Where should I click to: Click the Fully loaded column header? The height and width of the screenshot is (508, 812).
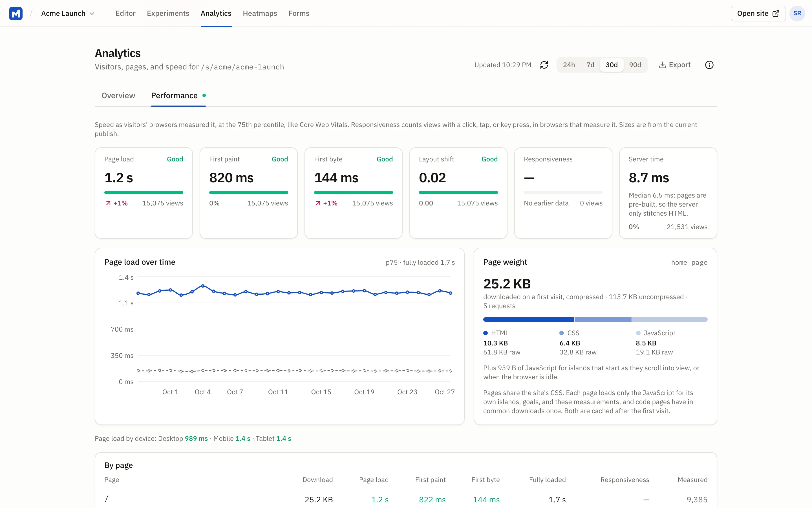click(547, 480)
